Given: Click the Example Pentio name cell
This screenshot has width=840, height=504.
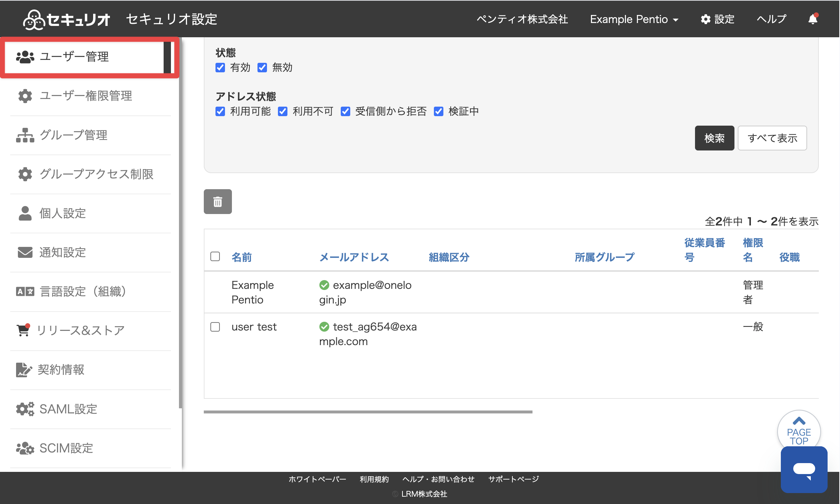Looking at the screenshot, I should pyautogui.click(x=253, y=292).
